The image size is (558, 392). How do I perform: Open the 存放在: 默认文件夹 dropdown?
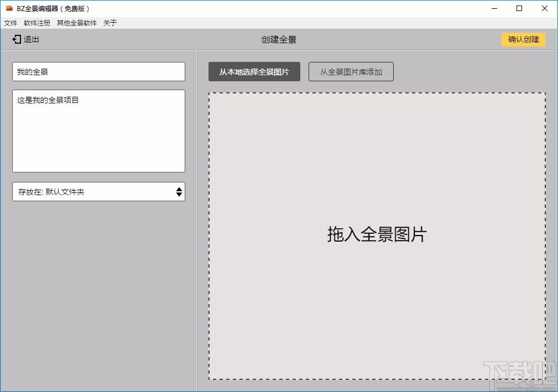pyautogui.click(x=98, y=192)
